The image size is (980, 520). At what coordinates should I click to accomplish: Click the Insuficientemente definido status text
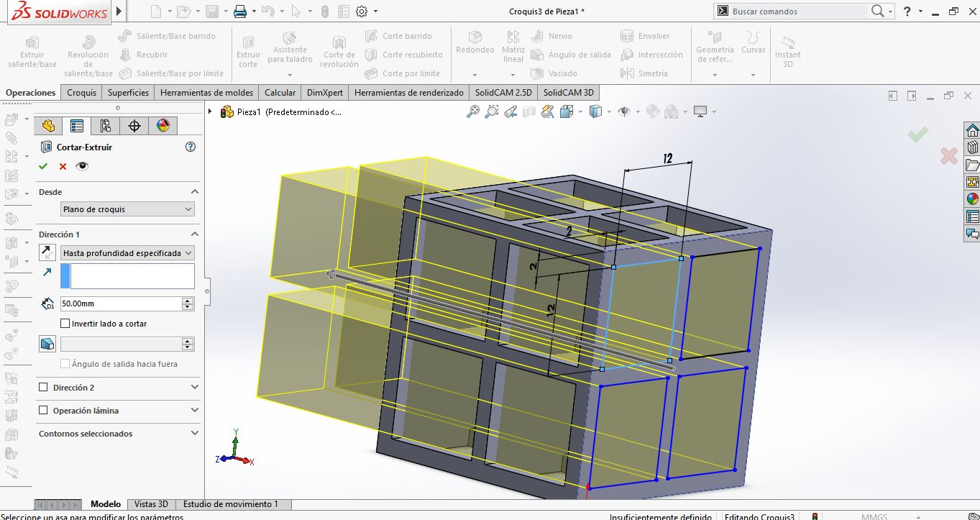click(x=661, y=516)
